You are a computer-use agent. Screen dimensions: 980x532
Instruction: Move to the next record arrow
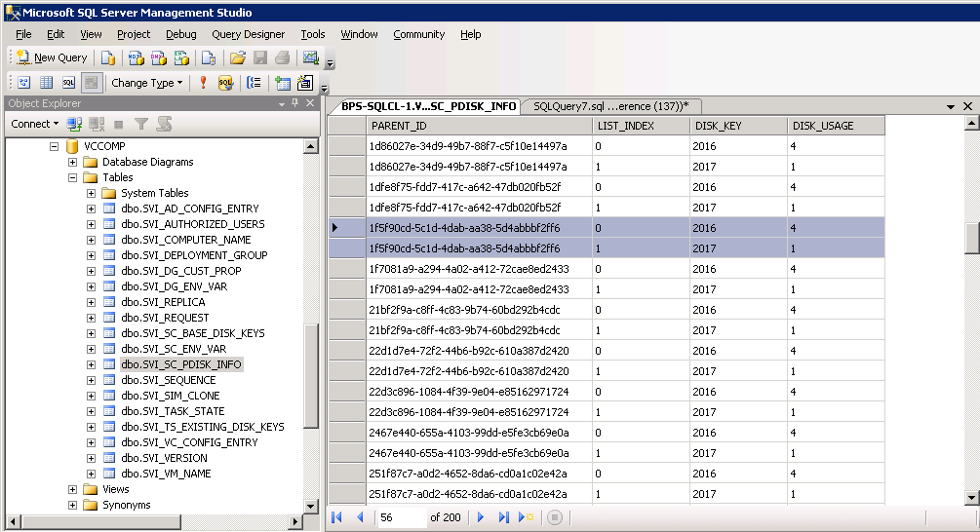point(481,517)
